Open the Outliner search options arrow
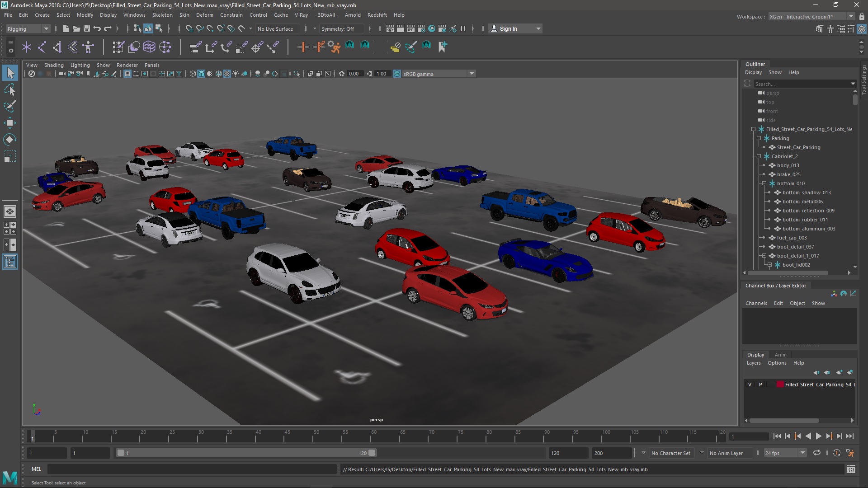Screen dimensions: 868x488 coord(853,84)
